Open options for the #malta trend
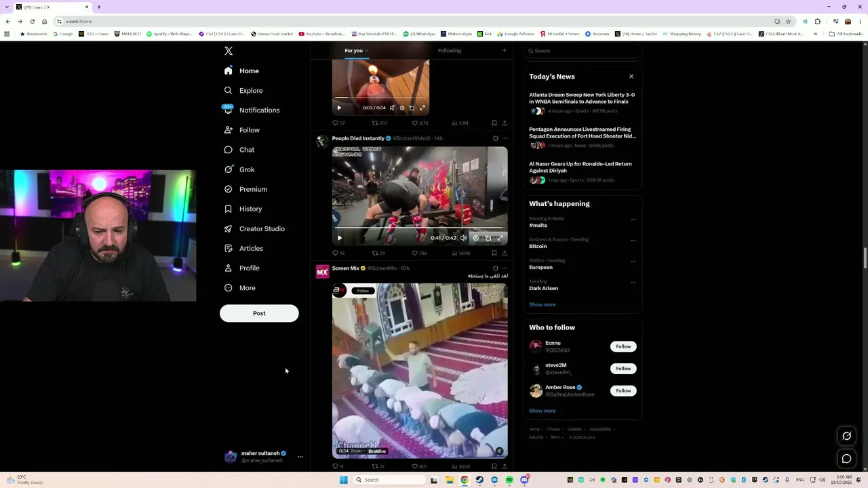Image resolution: width=868 pixels, height=488 pixels. (x=633, y=220)
